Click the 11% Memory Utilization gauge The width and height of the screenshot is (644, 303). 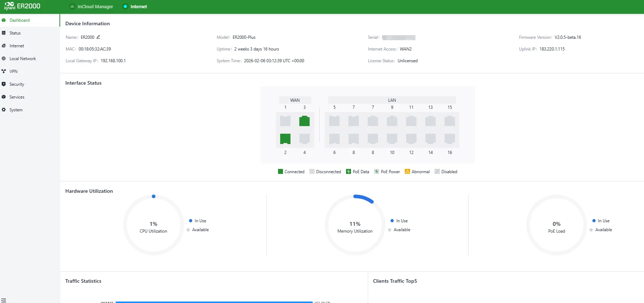coord(355,225)
